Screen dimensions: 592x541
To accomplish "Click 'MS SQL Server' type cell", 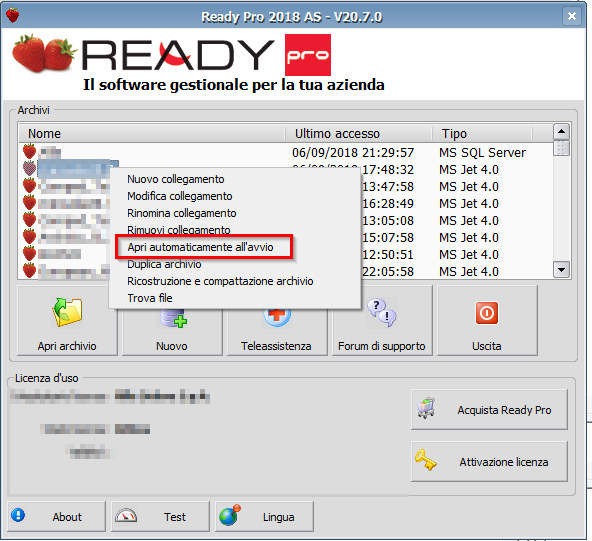I will (x=482, y=153).
